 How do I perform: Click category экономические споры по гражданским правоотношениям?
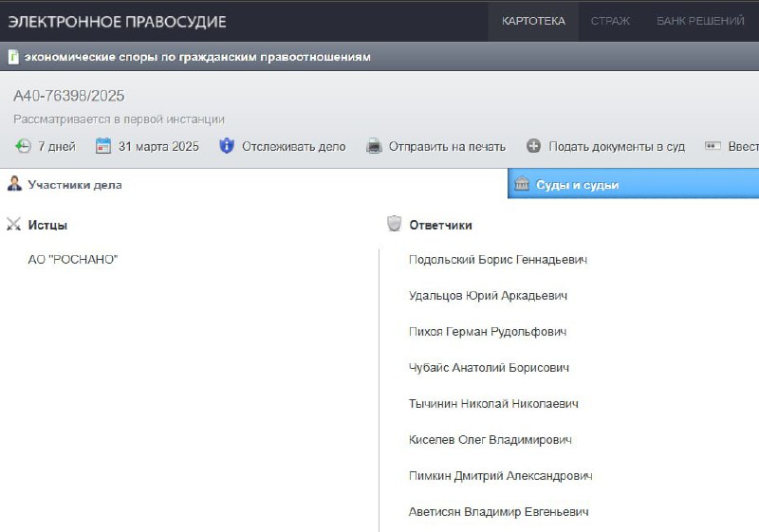(x=197, y=57)
